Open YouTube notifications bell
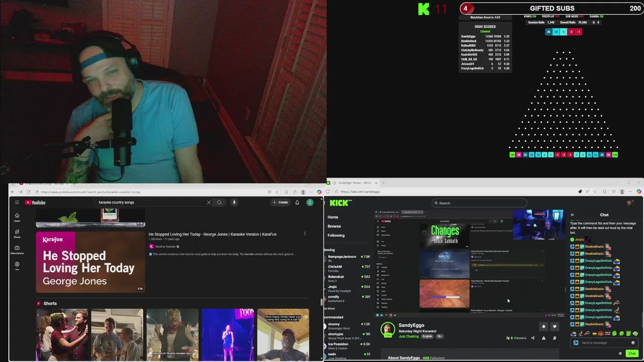Image resolution: width=644 pixels, height=362 pixels. 297,203
